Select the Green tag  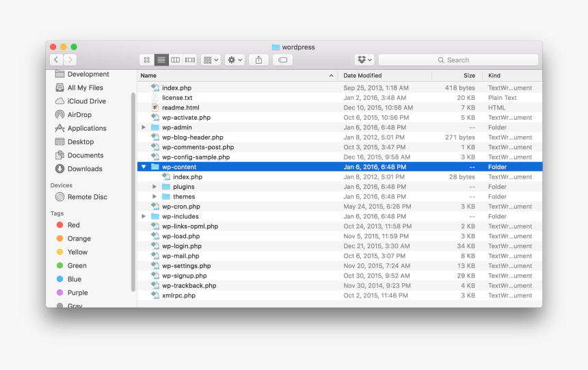click(71, 265)
